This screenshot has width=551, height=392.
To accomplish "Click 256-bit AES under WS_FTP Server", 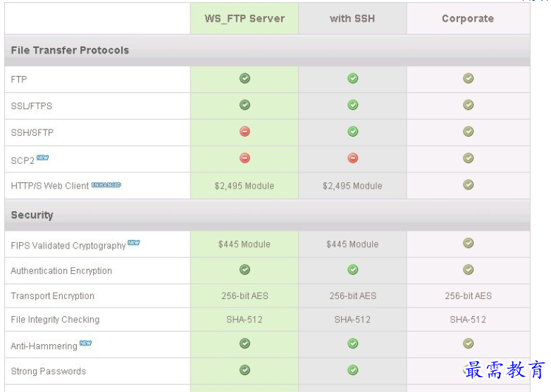I will (x=244, y=296).
